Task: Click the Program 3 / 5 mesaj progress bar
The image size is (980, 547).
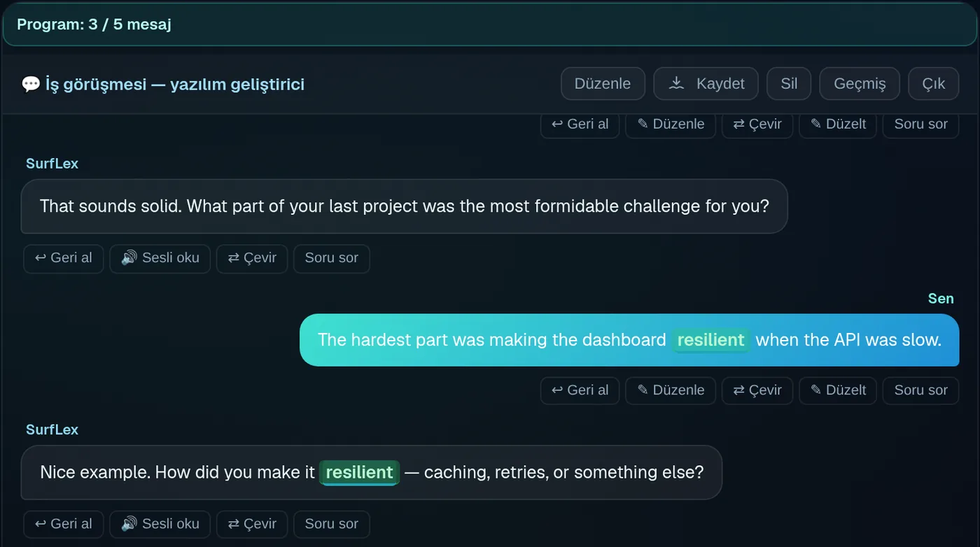Action: tap(490, 24)
